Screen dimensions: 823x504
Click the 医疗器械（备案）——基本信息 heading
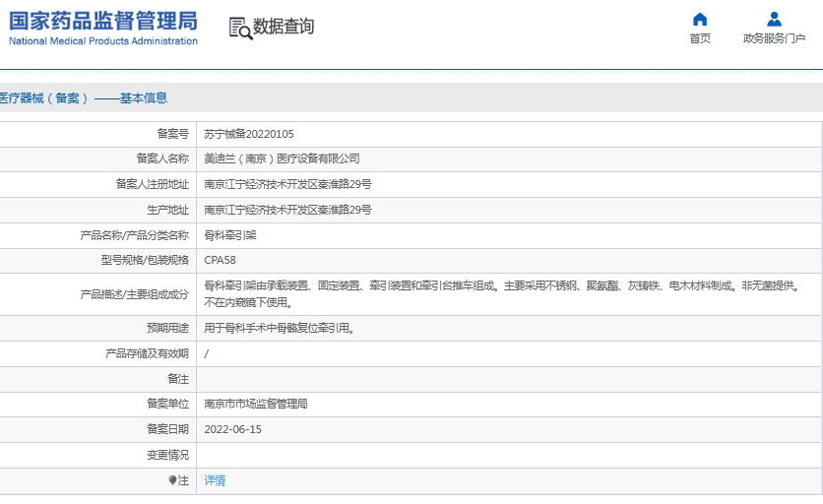tap(84, 98)
